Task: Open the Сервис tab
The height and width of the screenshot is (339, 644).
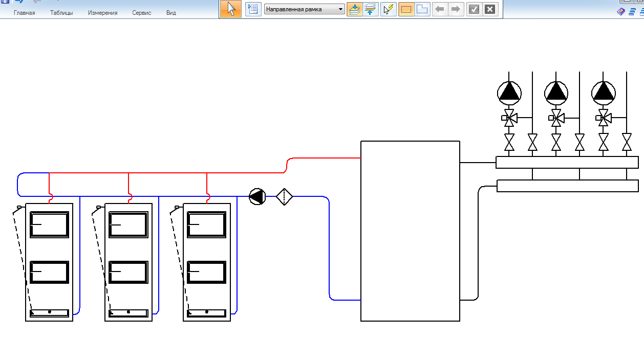Action: [x=142, y=13]
